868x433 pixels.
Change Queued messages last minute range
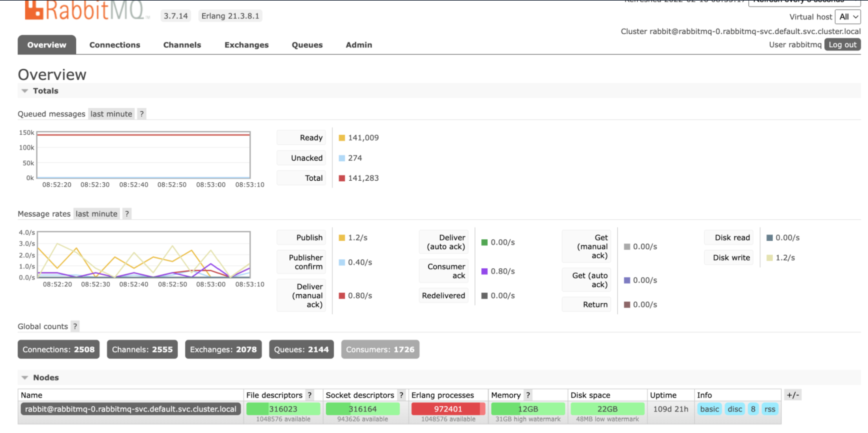(111, 114)
